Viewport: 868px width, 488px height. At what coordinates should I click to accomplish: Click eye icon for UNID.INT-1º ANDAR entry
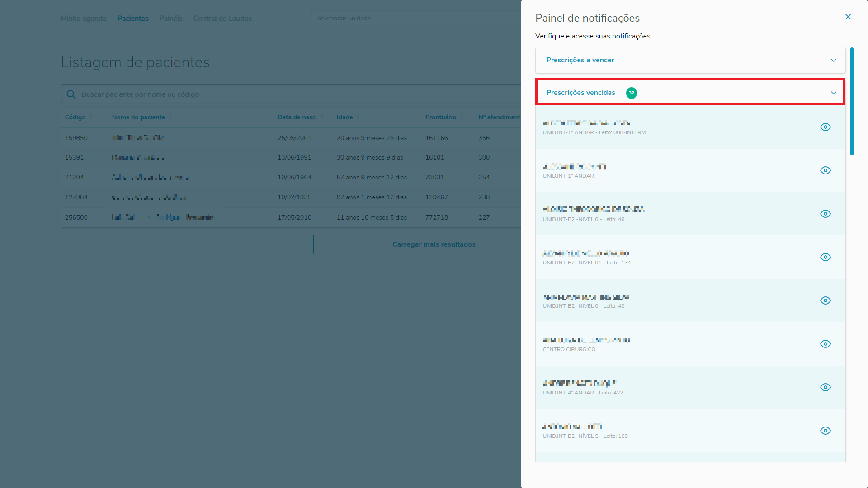[825, 170]
